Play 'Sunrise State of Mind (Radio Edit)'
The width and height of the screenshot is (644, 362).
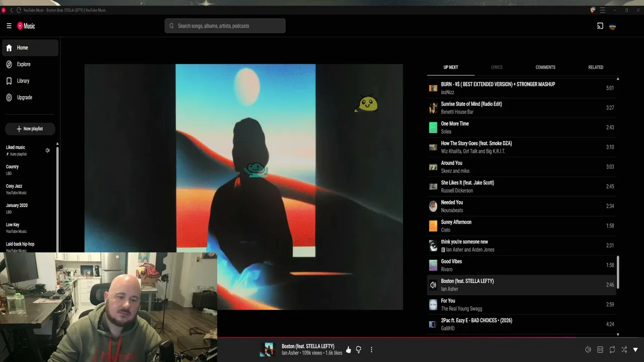pyautogui.click(x=521, y=108)
